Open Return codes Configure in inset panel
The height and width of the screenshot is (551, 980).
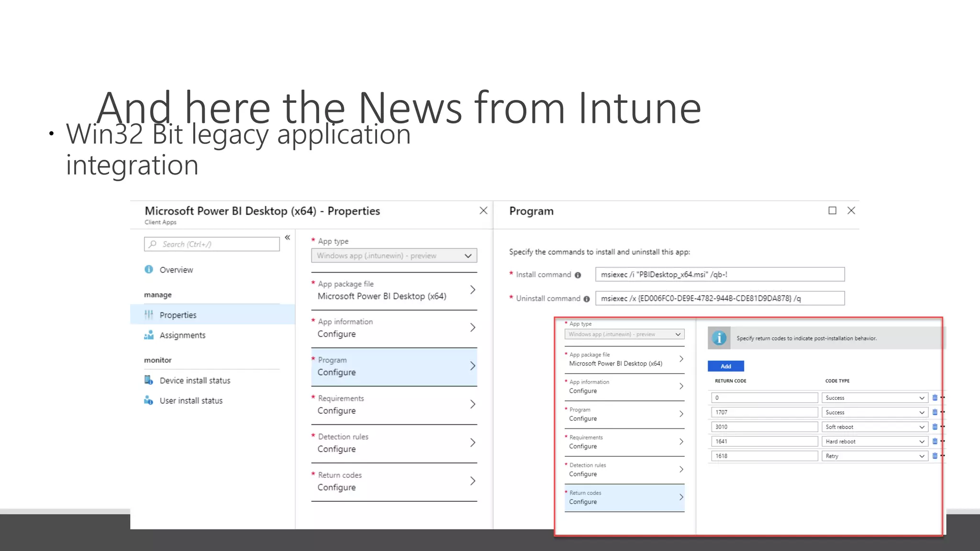tap(624, 498)
